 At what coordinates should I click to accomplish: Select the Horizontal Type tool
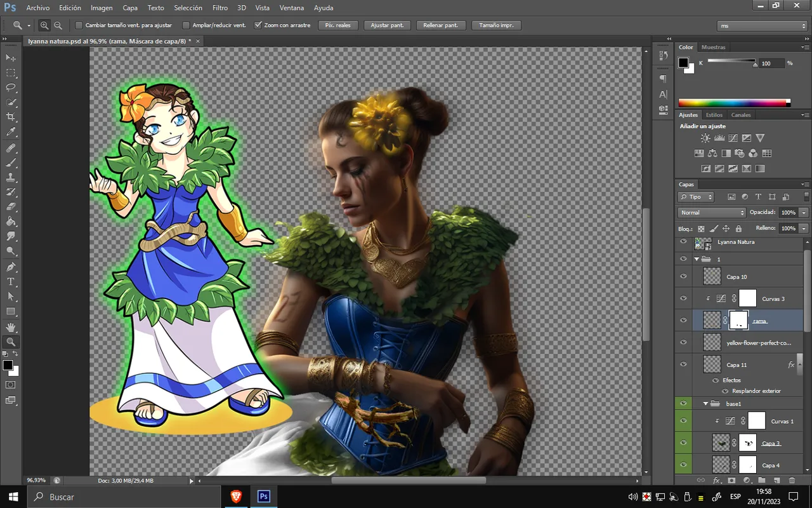[11, 282]
